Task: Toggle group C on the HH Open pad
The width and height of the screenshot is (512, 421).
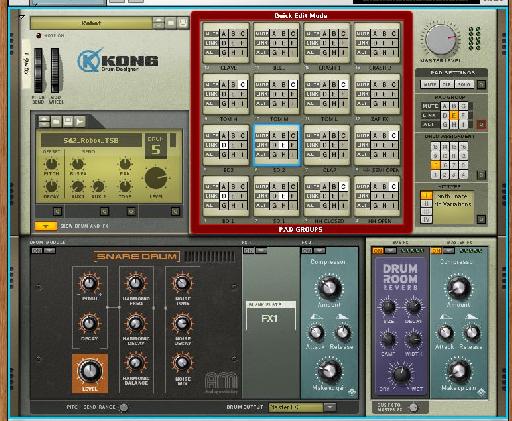Action: tap(394, 186)
